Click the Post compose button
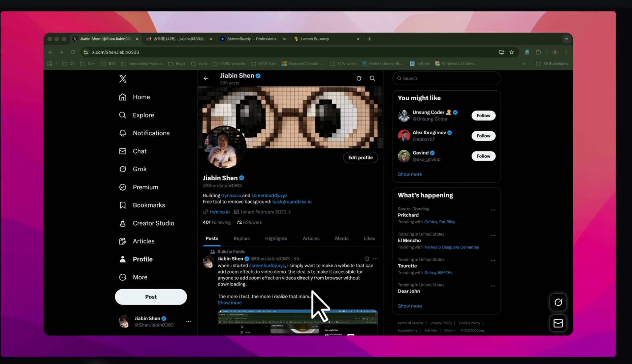The image size is (632, 364). point(151,297)
